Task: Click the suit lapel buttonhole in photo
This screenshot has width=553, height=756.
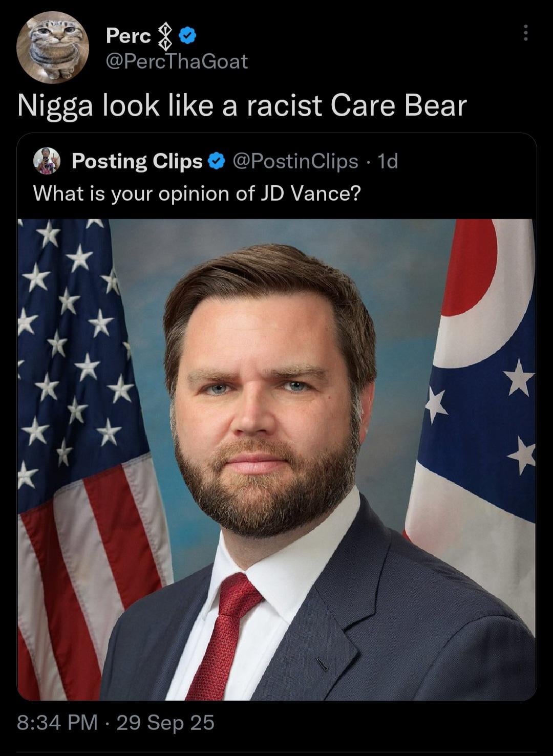Action: tap(322, 664)
